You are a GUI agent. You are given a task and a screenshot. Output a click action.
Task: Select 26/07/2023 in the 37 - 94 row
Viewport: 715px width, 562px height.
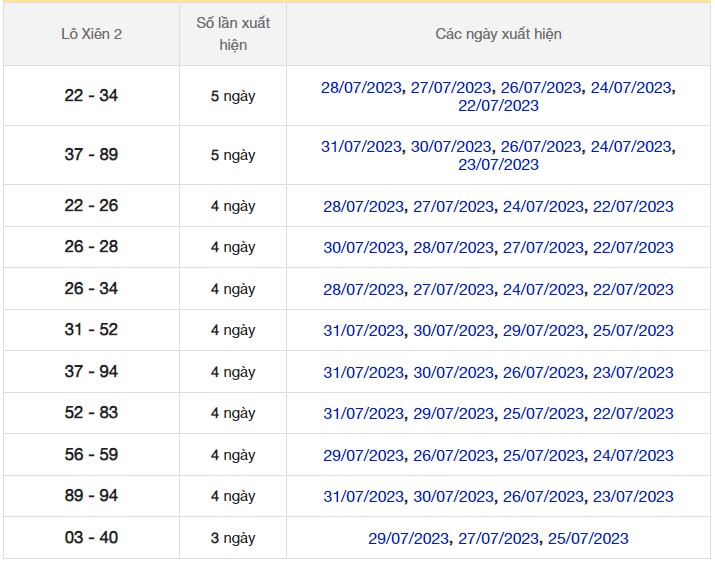543,373
